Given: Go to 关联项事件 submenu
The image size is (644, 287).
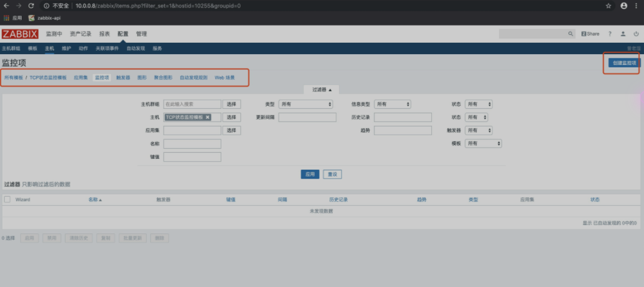Looking at the screenshot, I should (107, 48).
